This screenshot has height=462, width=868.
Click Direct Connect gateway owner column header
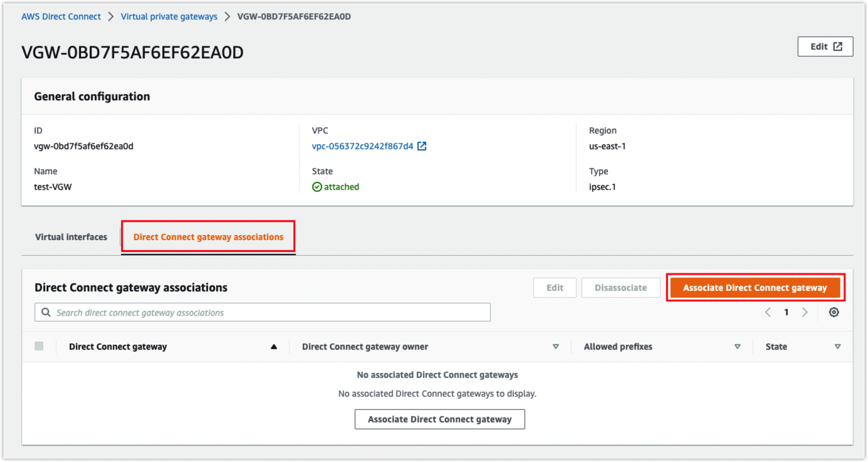(x=365, y=347)
